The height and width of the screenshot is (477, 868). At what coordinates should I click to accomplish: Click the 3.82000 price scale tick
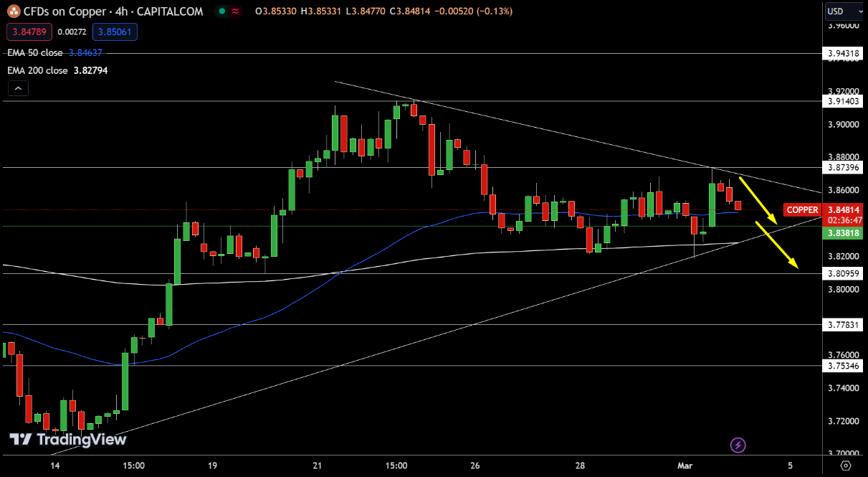coord(843,256)
